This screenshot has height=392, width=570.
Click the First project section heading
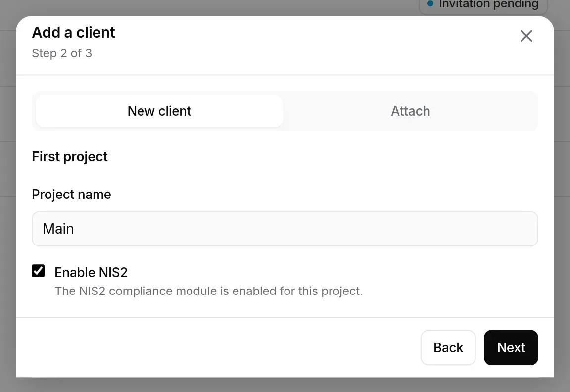[x=70, y=157]
